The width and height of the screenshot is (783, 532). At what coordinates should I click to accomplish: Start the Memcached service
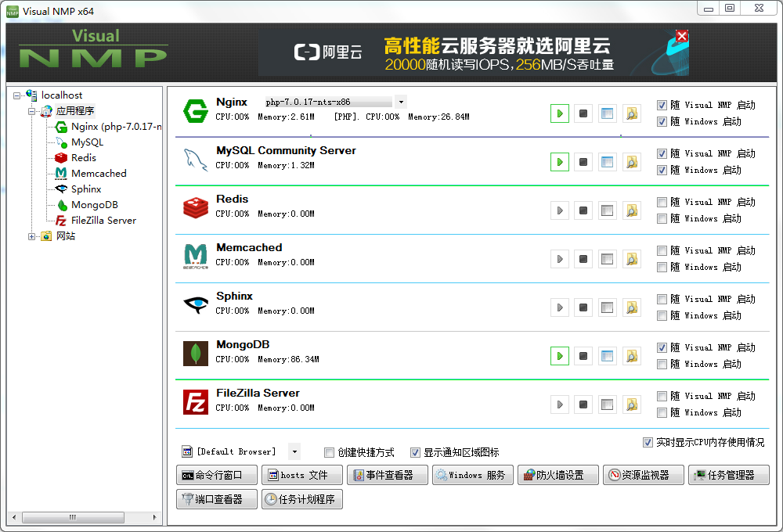(x=560, y=259)
